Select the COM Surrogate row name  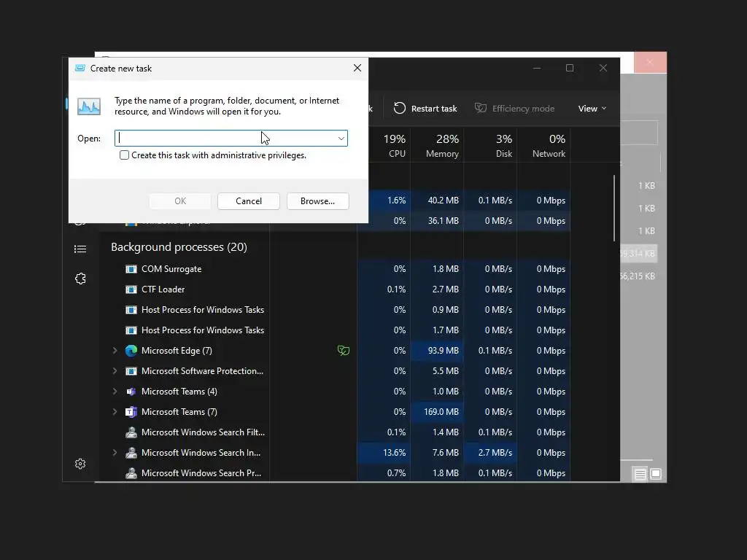point(171,269)
